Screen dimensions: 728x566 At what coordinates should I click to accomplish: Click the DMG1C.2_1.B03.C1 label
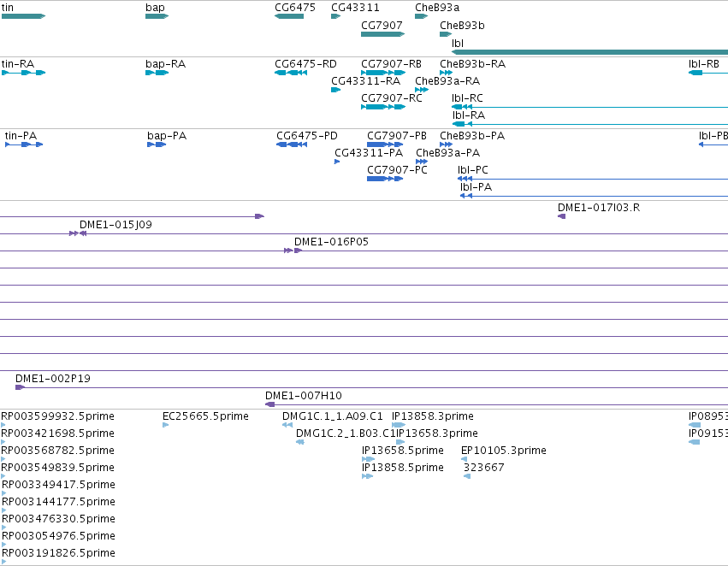[x=346, y=433]
